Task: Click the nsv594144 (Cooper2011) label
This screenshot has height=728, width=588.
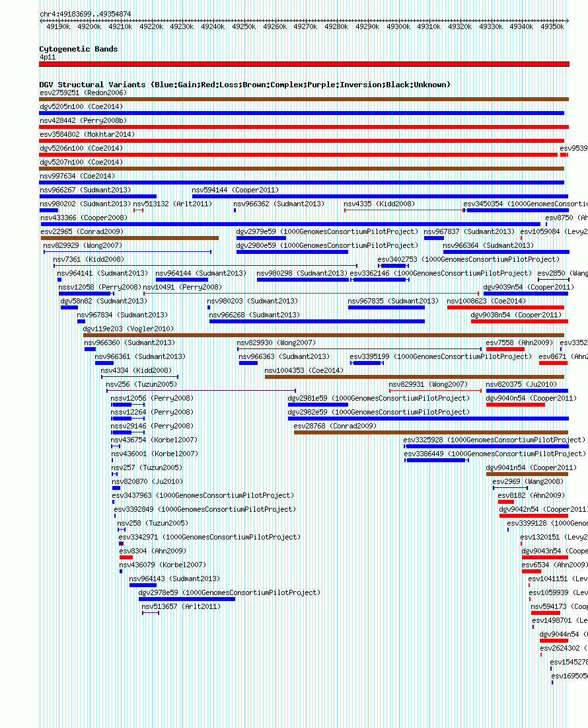Action: (x=235, y=190)
